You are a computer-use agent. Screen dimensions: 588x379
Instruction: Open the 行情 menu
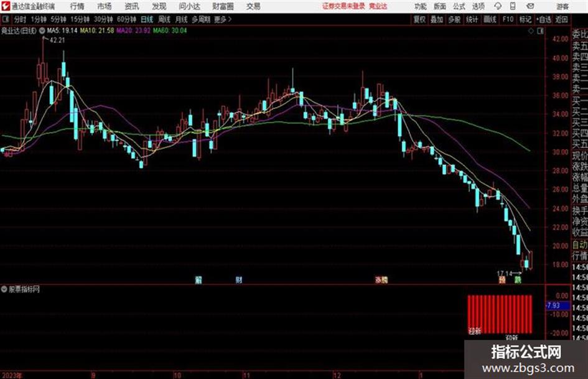[x=77, y=6]
